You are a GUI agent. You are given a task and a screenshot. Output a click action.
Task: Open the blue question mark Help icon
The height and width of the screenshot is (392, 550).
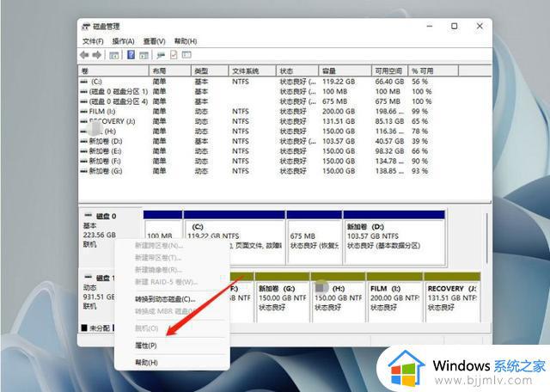click(131, 55)
